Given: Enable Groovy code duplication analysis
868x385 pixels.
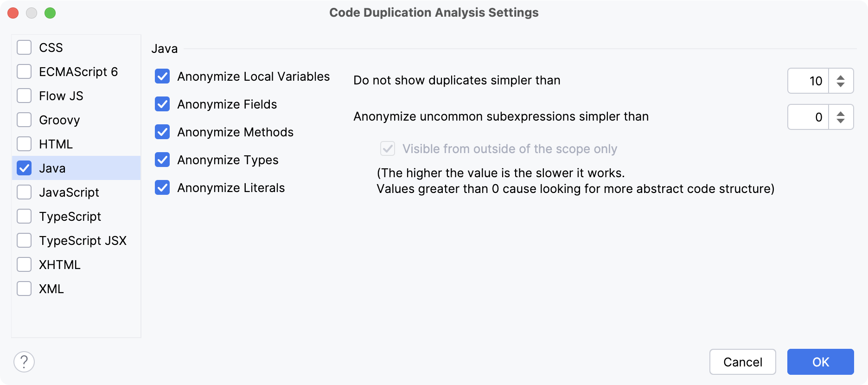Looking at the screenshot, I should (24, 120).
